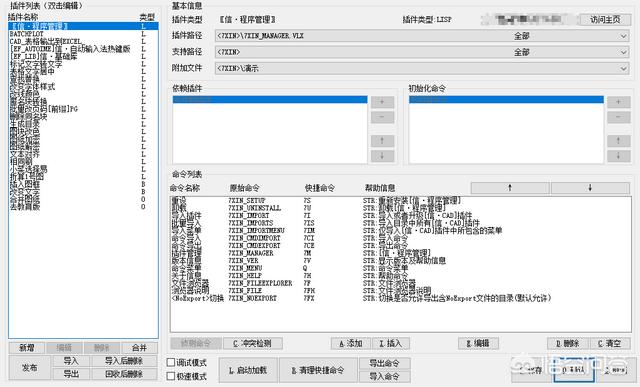Click the 新增 button under the plugin list
Viewport: 640px width, 387px height.
point(27,348)
